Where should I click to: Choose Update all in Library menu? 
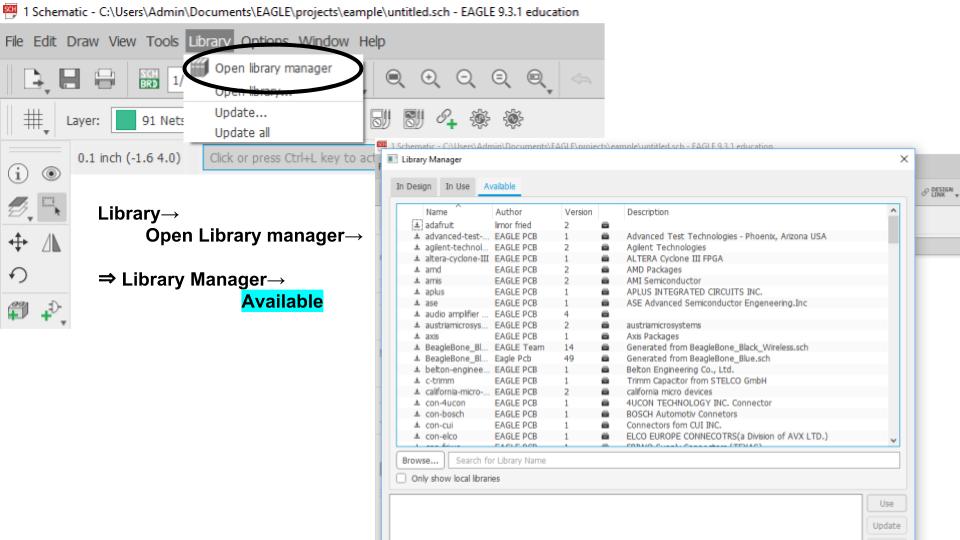pyautogui.click(x=242, y=133)
